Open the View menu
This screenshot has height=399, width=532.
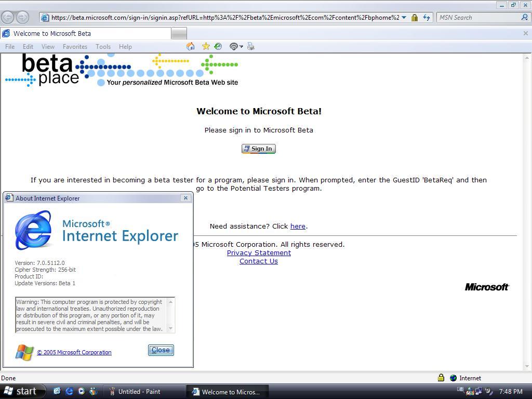coord(48,46)
